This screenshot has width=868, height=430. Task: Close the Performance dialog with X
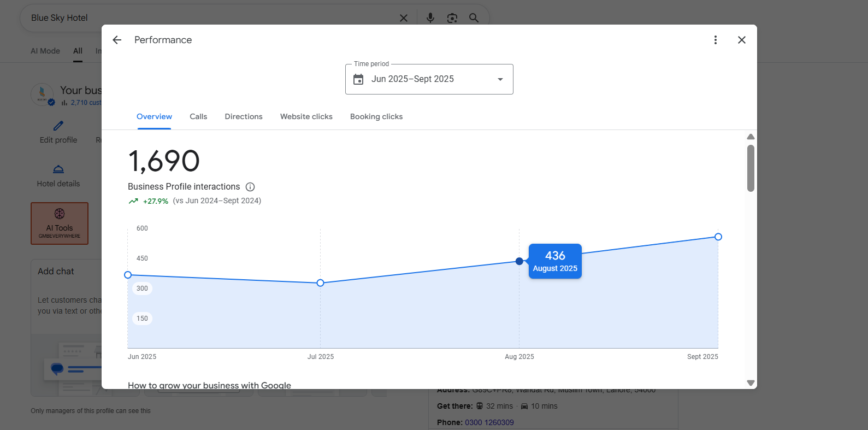coord(741,40)
